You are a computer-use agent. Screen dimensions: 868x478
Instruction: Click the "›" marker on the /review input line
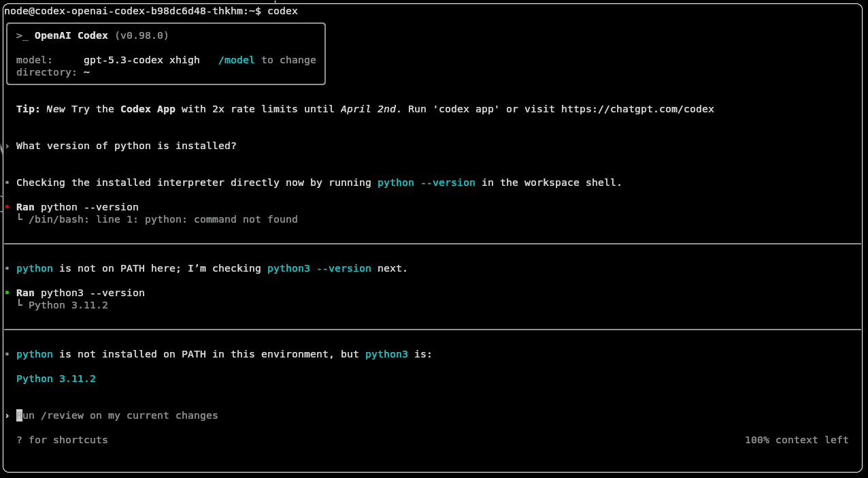click(x=6, y=415)
